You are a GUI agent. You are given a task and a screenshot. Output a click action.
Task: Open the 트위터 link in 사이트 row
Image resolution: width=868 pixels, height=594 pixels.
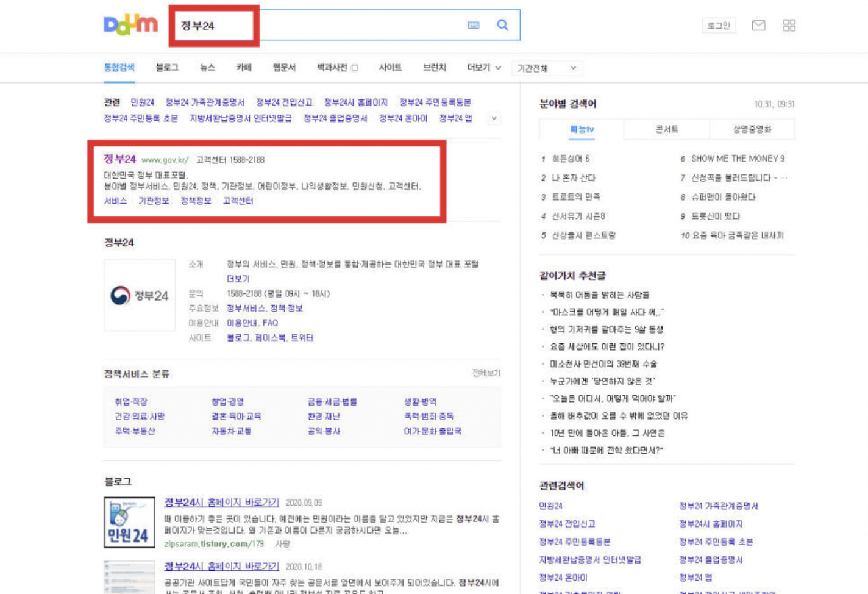(x=302, y=338)
